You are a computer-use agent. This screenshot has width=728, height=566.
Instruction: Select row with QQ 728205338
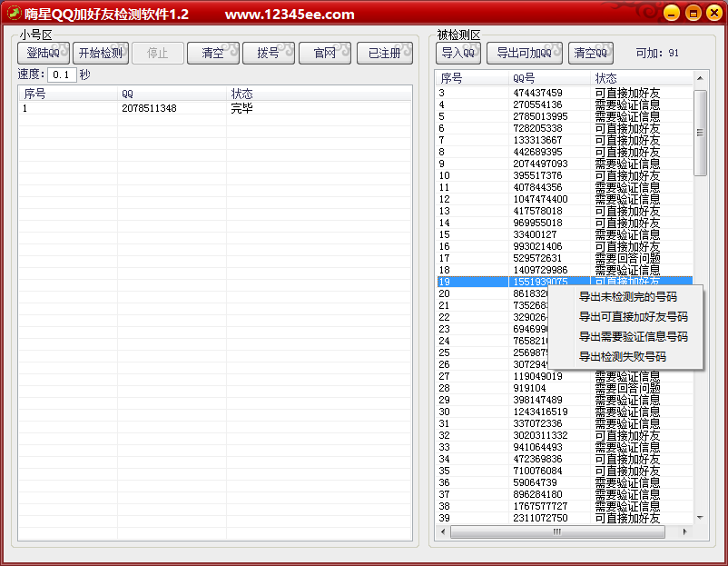tap(565, 128)
